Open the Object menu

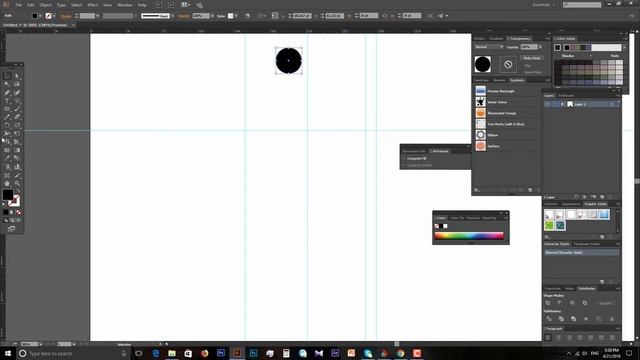pyautogui.click(x=45, y=5)
